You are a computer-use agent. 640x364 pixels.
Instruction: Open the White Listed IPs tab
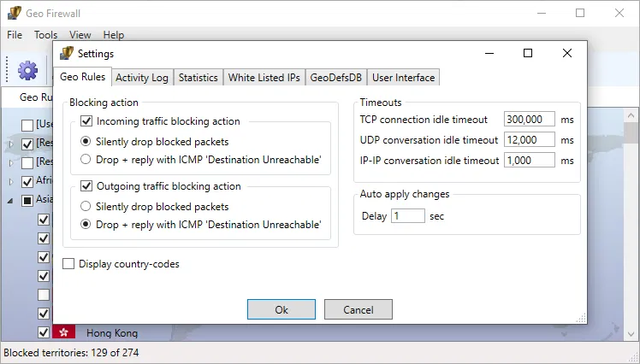click(x=264, y=78)
